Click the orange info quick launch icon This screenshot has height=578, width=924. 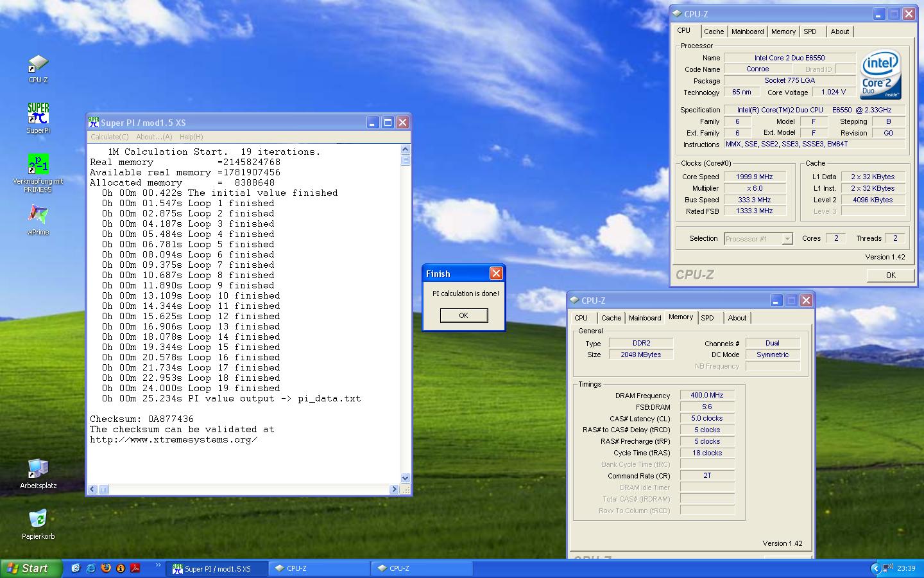(120, 568)
